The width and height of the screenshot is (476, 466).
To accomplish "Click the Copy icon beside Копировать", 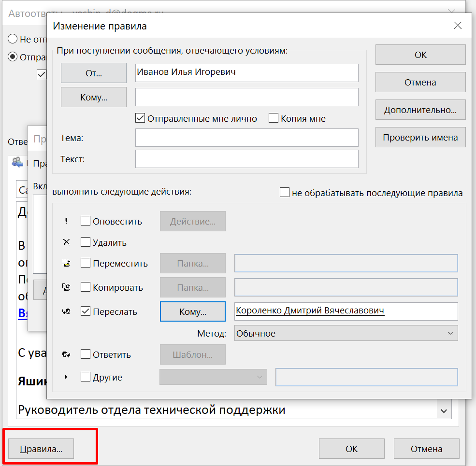I will pos(67,287).
